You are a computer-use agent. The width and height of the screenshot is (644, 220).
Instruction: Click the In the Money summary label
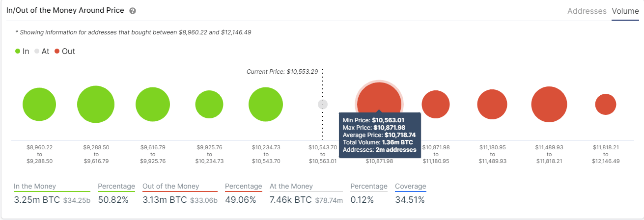tap(35, 187)
